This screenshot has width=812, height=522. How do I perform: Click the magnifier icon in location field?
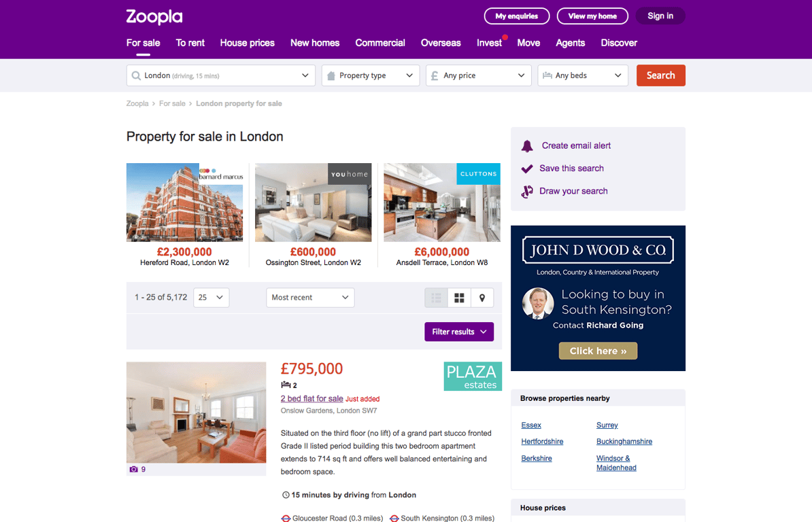(x=136, y=75)
